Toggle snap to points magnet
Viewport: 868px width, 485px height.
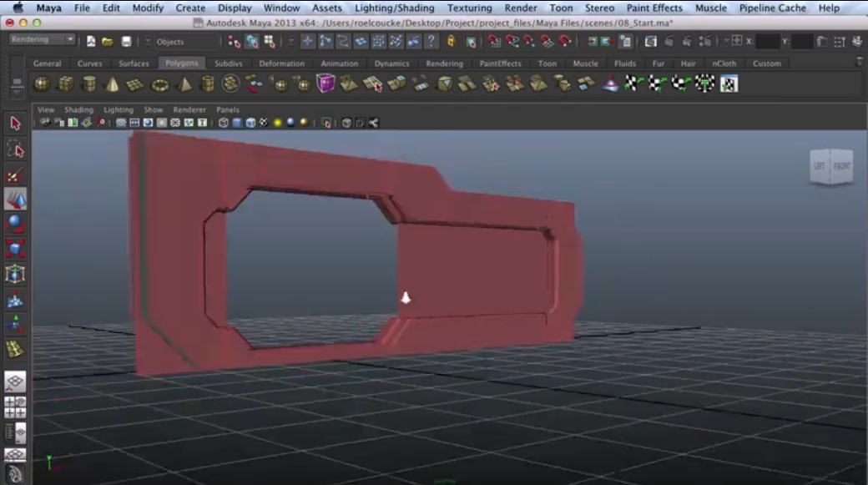tap(529, 42)
